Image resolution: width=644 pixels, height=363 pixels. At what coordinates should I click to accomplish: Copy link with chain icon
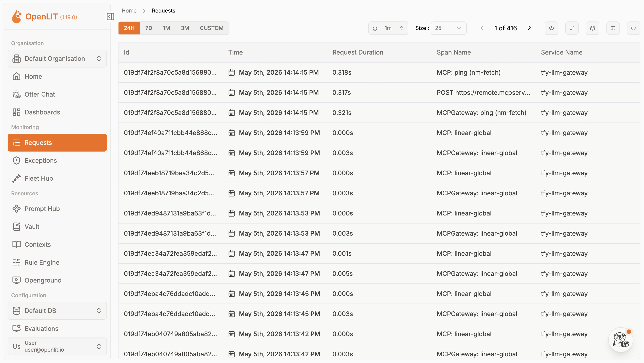633,28
